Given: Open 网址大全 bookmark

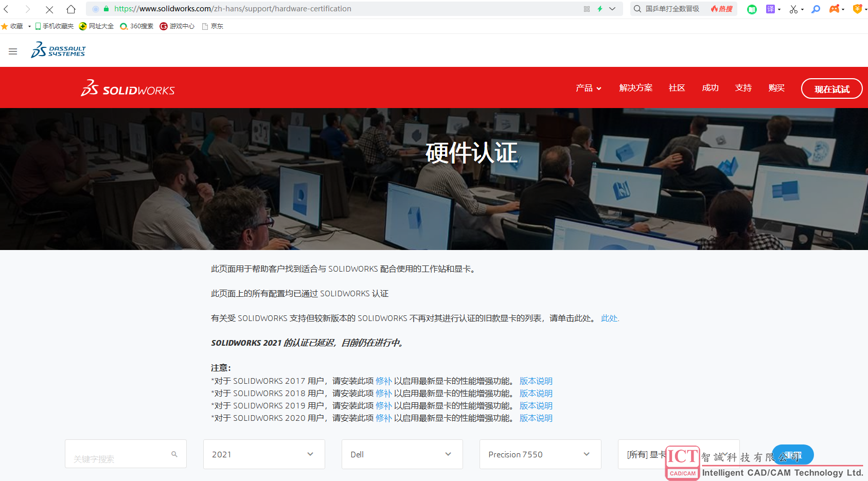Looking at the screenshot, I should pyautogui.click(x=96, y=26).
